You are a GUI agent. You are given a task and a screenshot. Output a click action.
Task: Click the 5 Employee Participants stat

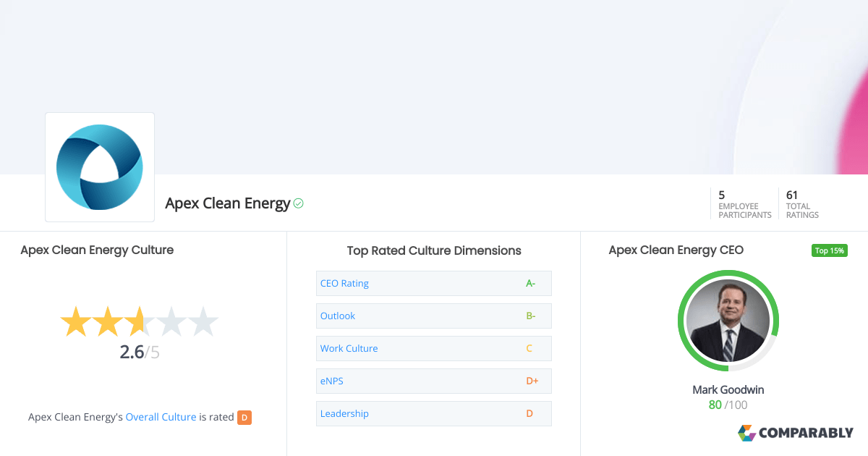tap(744, 203)
